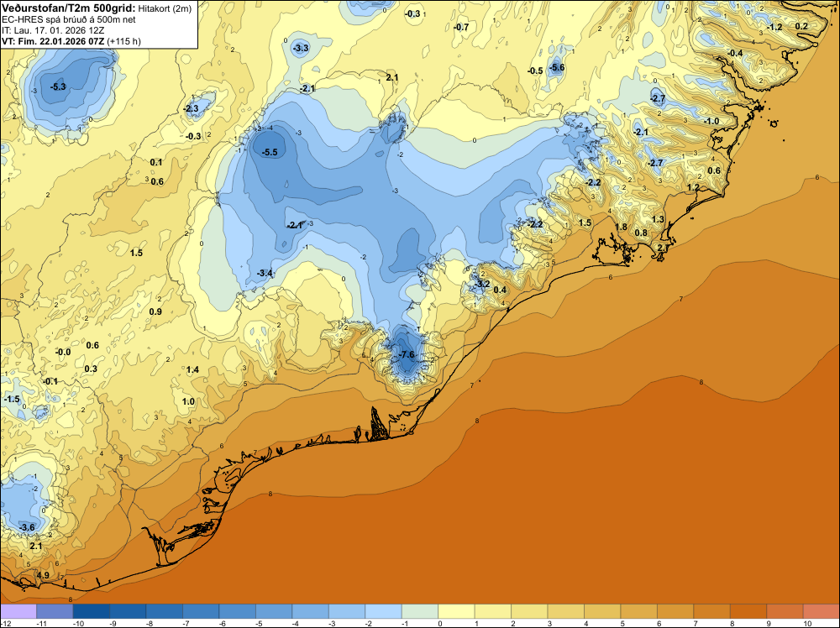Image resolution: width=840 pixels, height=628 pixels.
Task: Select the lavender legend swatch between -12 and -11
Action: click(18, 611)
